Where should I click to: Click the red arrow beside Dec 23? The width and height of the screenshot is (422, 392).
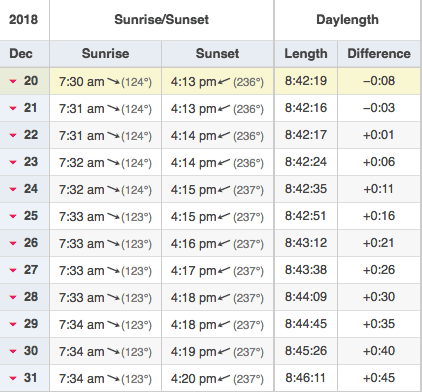[13, 162]
